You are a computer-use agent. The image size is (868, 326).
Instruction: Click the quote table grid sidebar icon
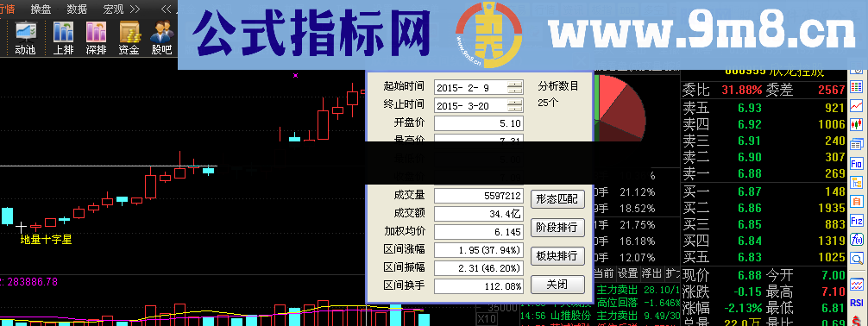click(x=857, y=86)
